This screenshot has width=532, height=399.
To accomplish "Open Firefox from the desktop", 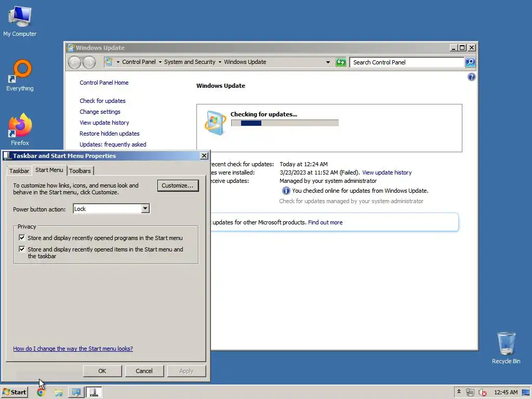I will (20, 129).
